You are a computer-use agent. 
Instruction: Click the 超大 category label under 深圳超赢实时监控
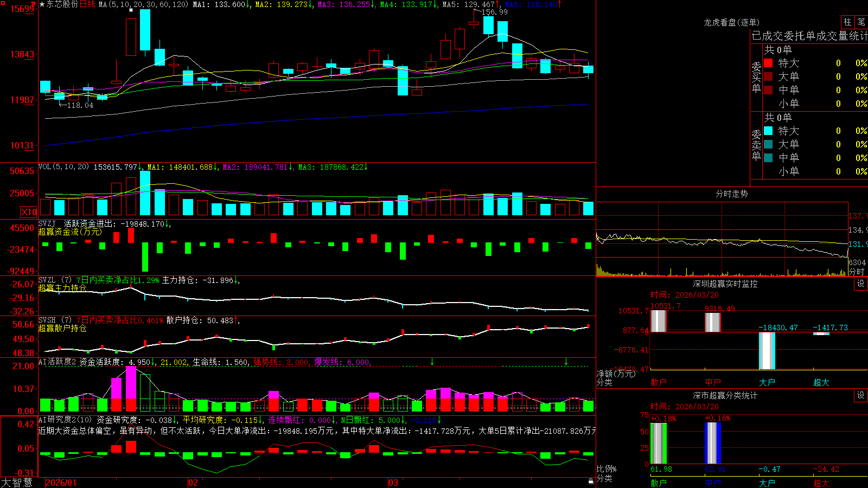tap(821, 382)
